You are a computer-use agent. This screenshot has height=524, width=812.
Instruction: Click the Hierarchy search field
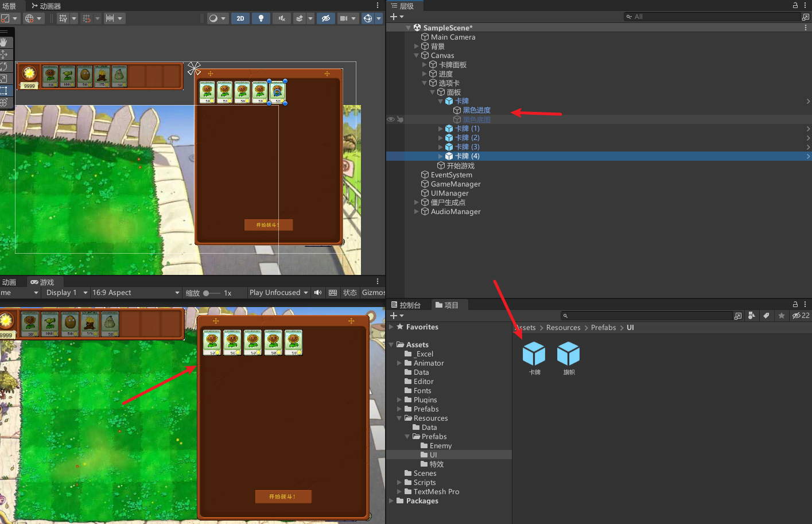712,17
